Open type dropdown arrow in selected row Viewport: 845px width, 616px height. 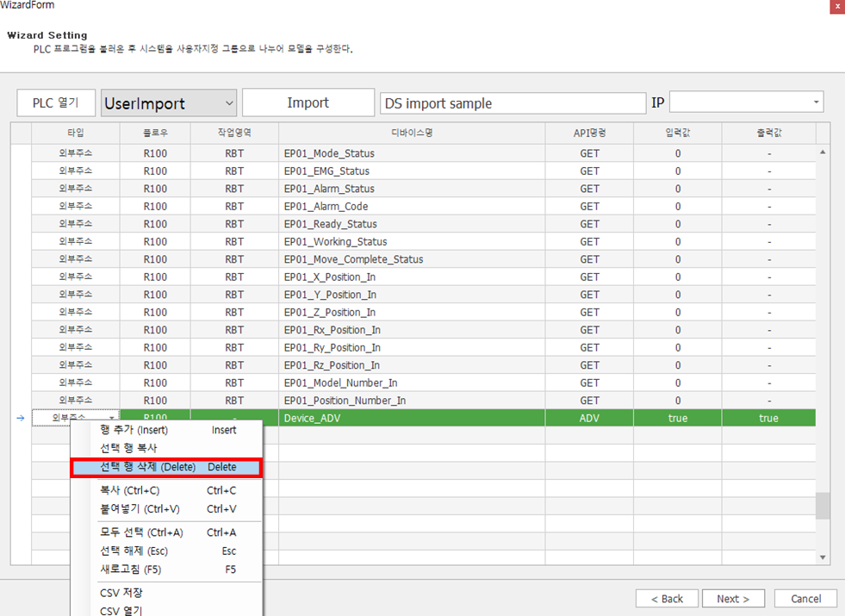point(111,418)
